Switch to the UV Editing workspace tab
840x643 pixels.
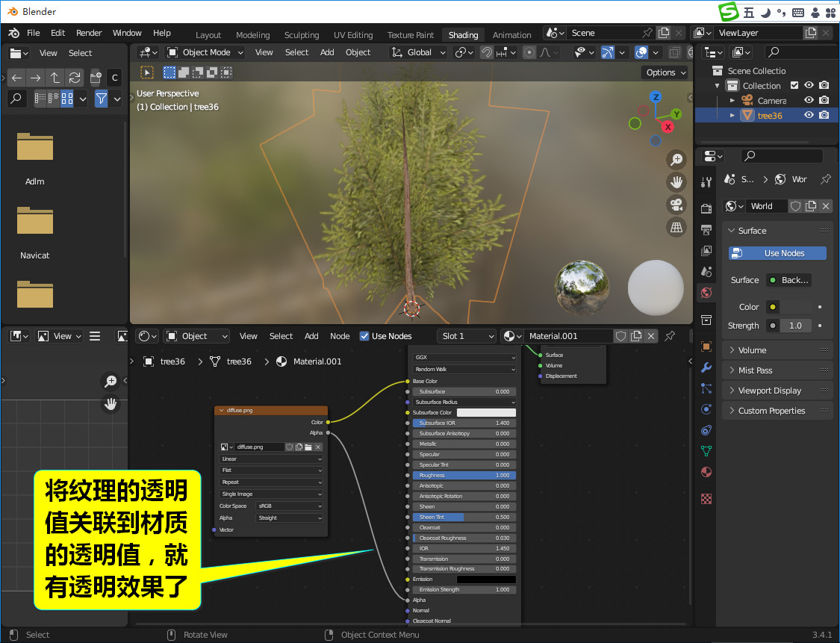click(353, 35)
